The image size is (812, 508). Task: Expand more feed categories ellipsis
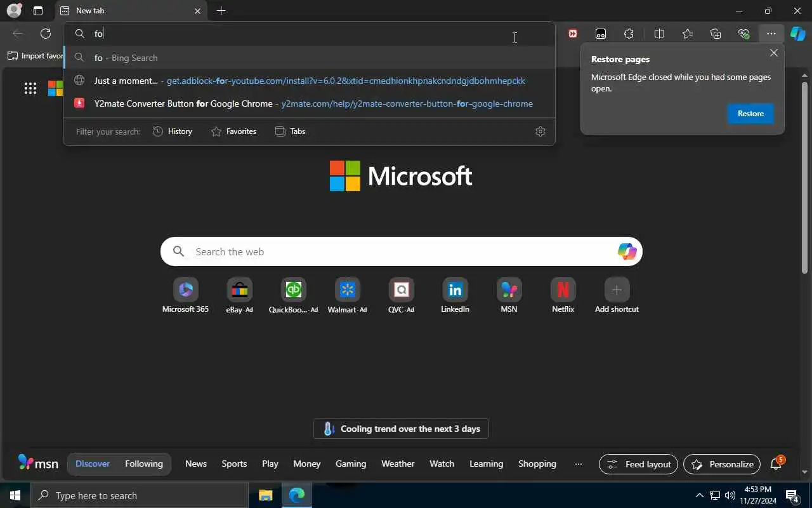tap(578, 464)
